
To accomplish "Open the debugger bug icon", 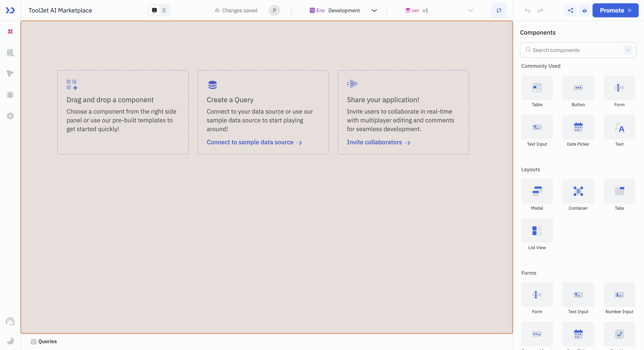I will 10,94.
